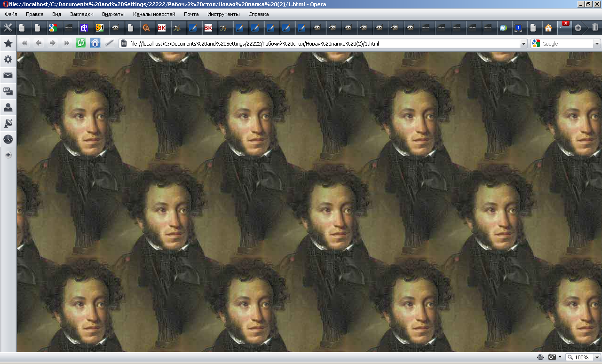Open the Файл menu
This screenshot has height=364, width=602.
[11, 14]
